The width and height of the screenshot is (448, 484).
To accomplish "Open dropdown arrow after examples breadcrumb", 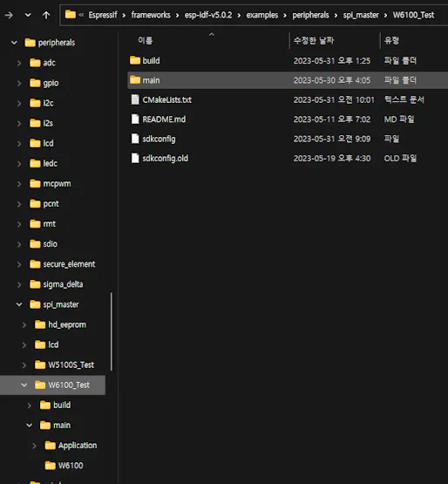I will (x=285, y=15).
